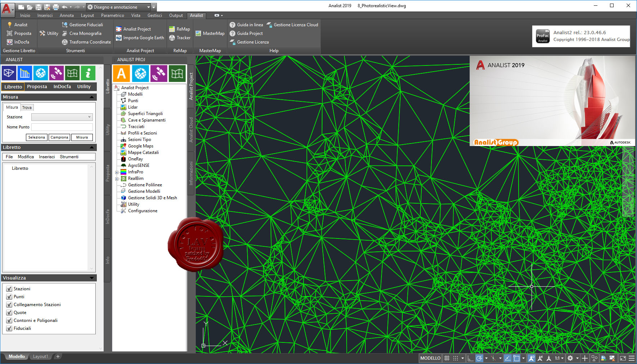This screenshot has width=637, height=364.
Task: Click the Campiona button
Action: click(59, 137)
